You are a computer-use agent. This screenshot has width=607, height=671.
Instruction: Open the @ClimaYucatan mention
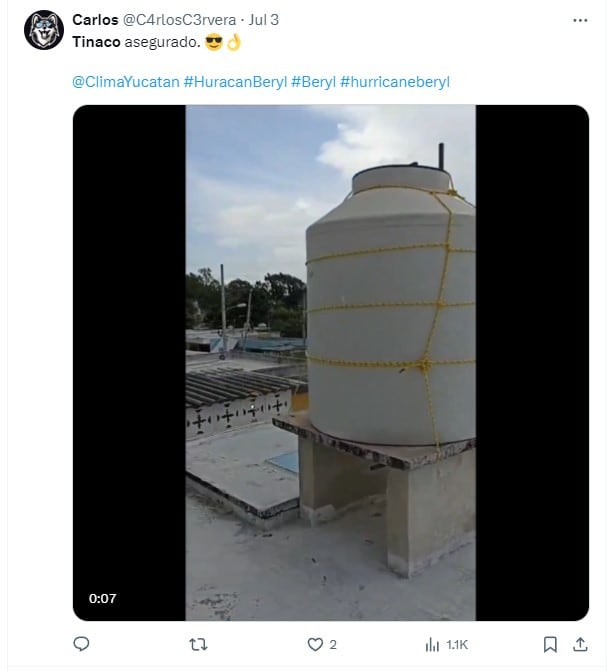(x=125, y=81)
